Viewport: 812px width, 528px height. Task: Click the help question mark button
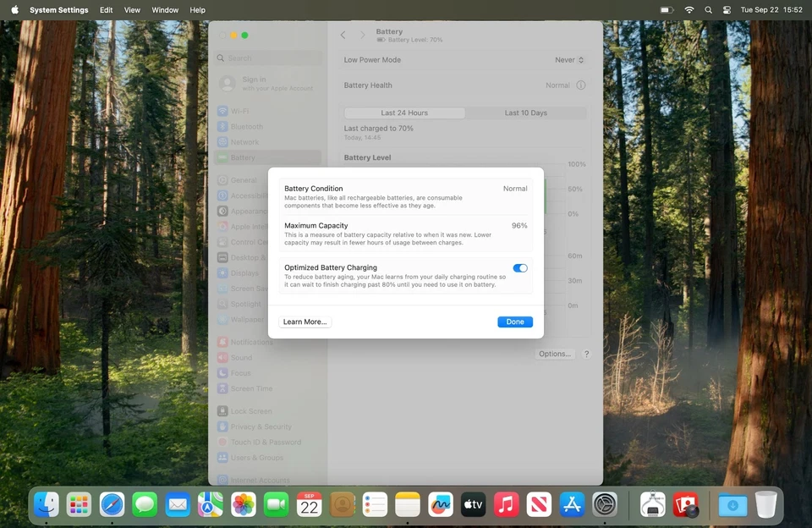coord(586,354)
